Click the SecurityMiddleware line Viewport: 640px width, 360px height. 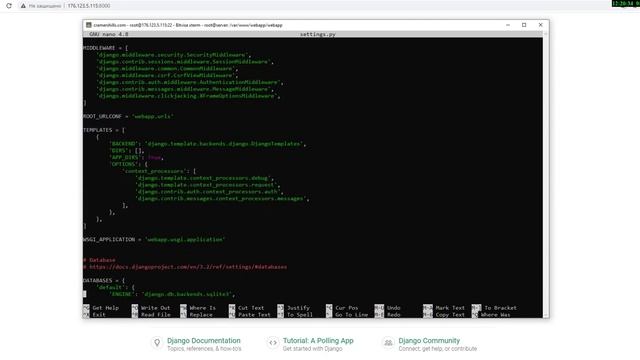tap(173, 55)
